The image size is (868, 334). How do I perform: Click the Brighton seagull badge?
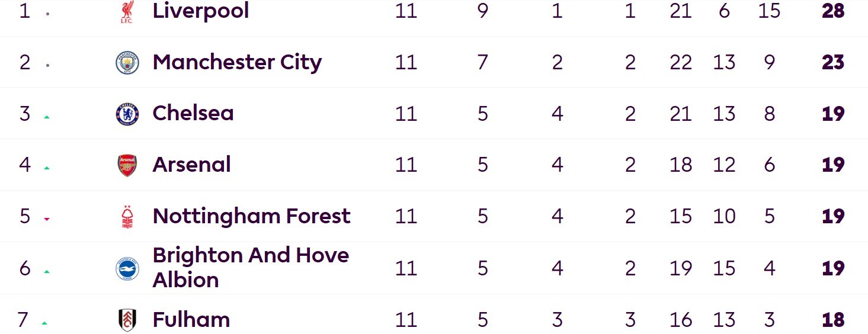coord(127,268)
